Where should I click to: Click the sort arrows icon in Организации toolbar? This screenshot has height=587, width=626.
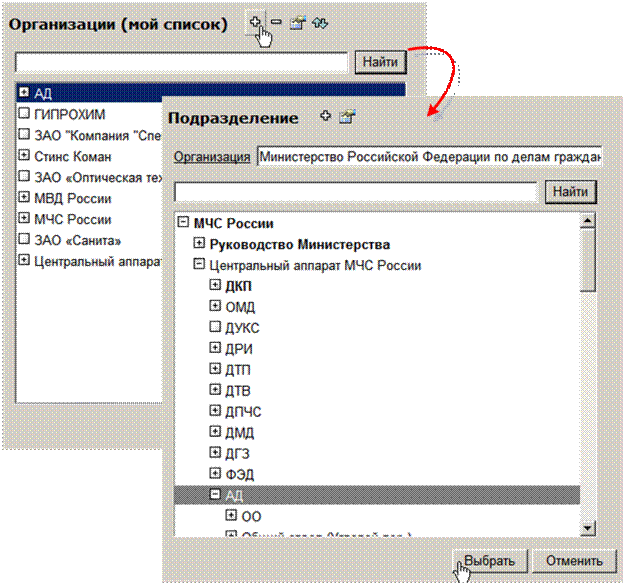point(320,23)
